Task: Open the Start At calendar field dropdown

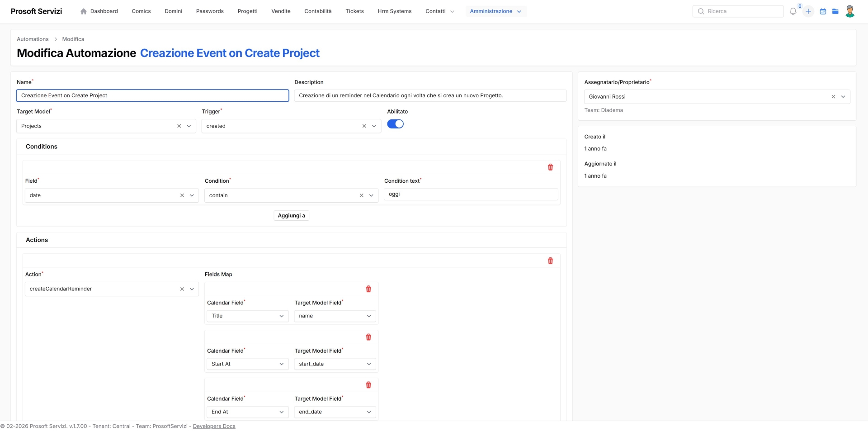Action: pyautogui.click(x=248, y=364)
